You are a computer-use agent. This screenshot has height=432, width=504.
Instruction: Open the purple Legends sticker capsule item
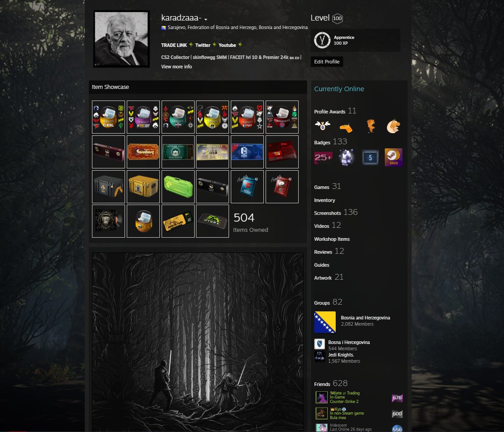click(143, 117)
